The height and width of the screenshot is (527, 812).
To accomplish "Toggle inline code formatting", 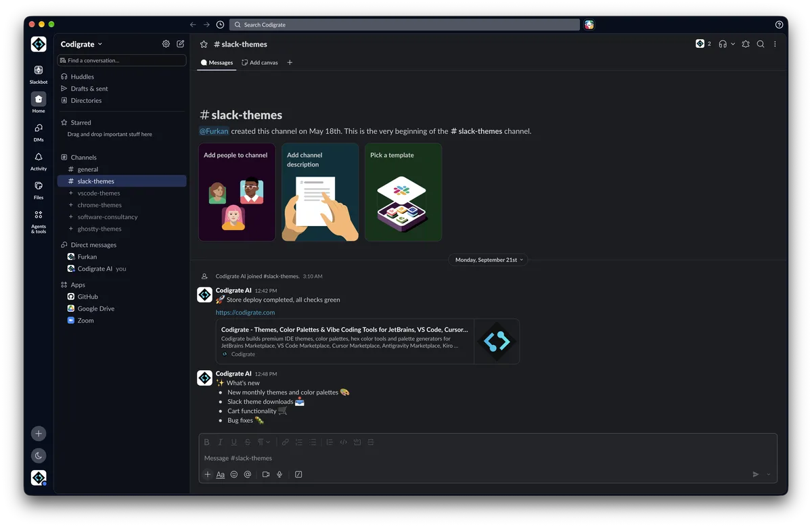I will click(x=344, y=442).
